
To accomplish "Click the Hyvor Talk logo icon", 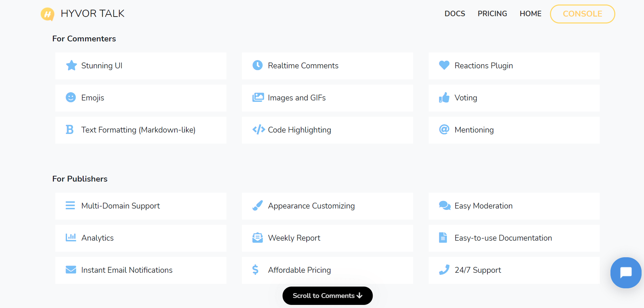I will click(48, 14).
